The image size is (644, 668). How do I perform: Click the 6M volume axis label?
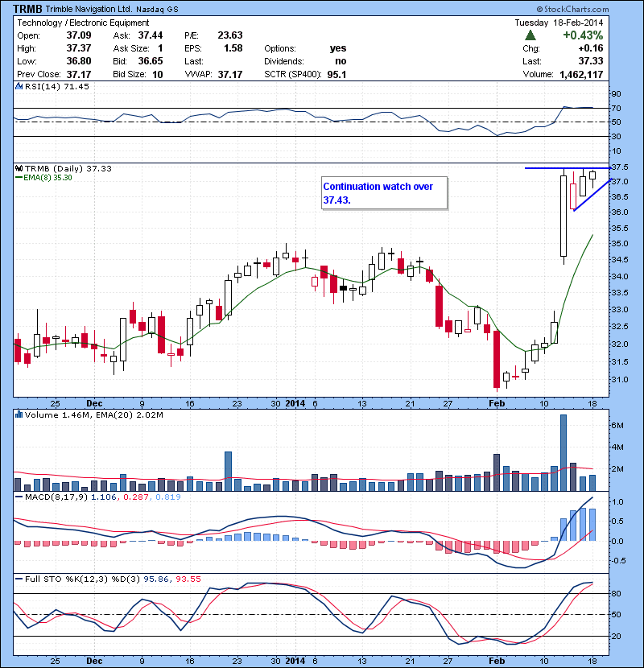(617, 425)
